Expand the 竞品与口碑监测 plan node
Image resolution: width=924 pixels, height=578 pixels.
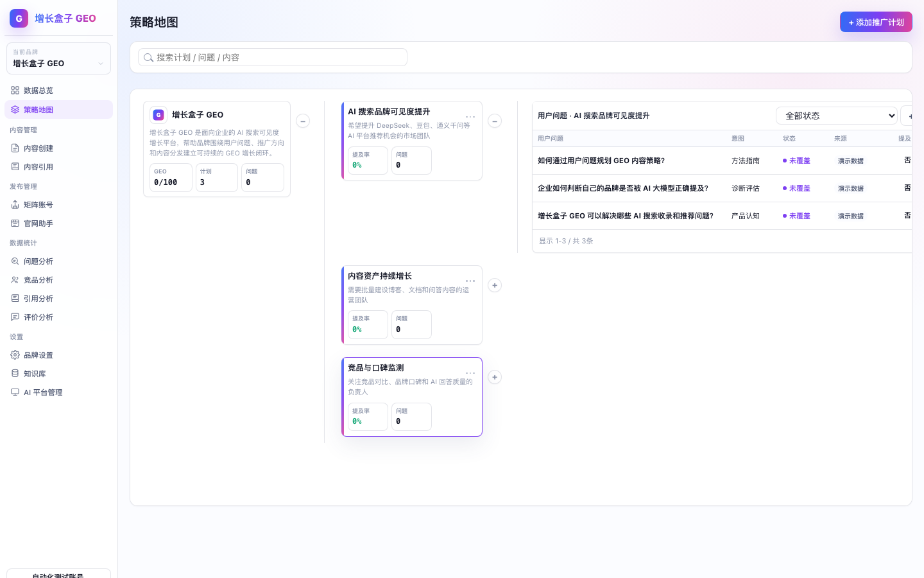pyautogui.click(x=495, y=377)
